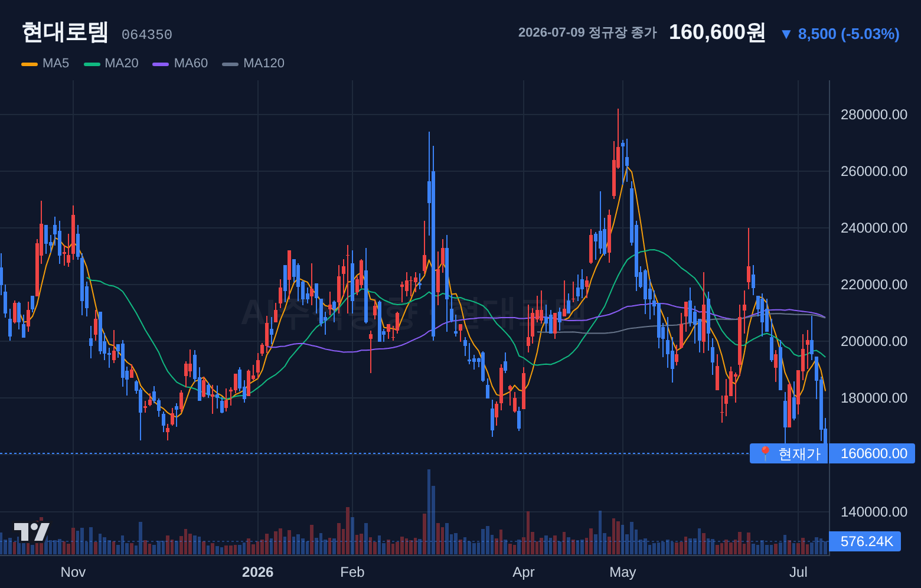Screen dimensions: 921x588
Task: Toggle the MA20 green legend line
Action: tap(92, 64)
